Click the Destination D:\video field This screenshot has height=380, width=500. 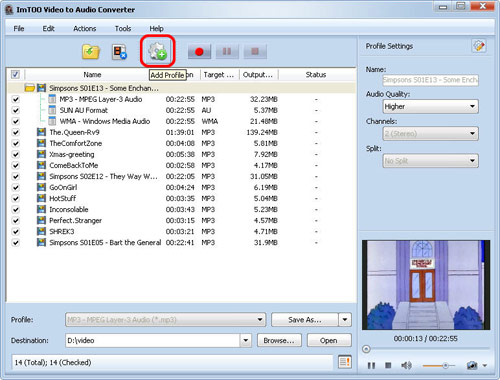tap(153, 340)
